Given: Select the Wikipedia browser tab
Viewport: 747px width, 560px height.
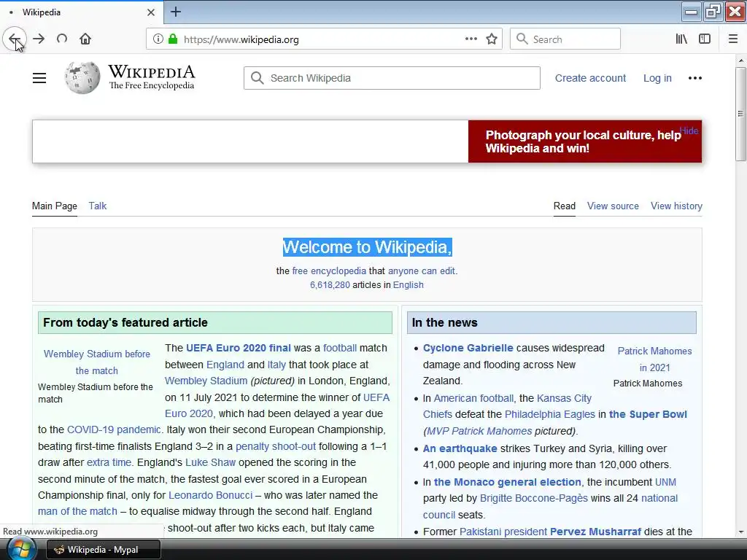Looking at the screenshot, I should (82, 12).
